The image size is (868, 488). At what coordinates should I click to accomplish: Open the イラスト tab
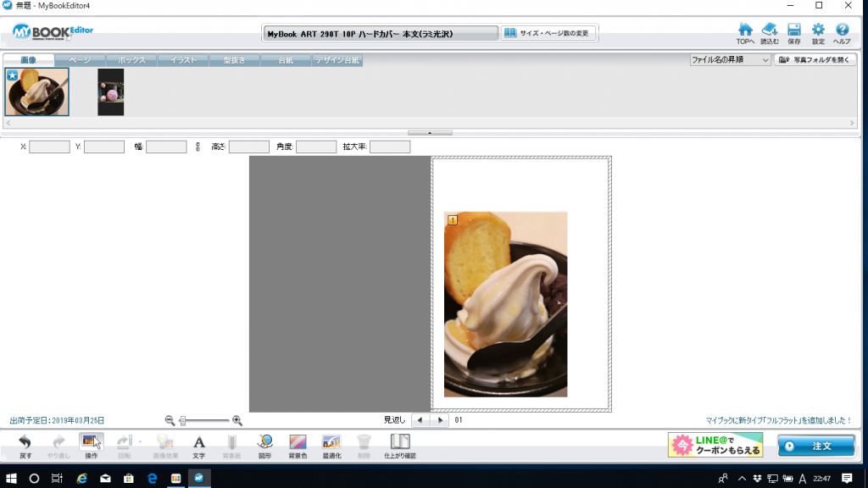(183, 60)
